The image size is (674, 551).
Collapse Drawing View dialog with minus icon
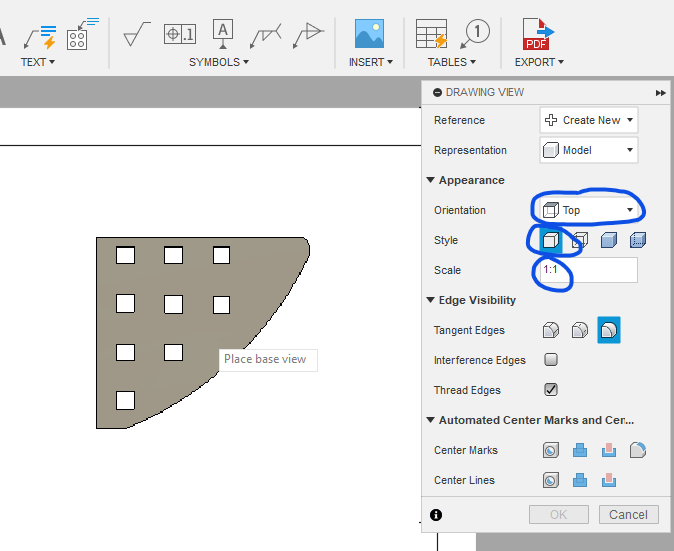click(437, 92)
